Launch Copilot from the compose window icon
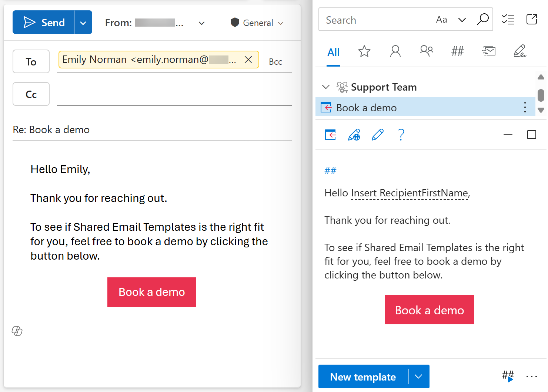Image resolution: width=548 pixels, height=392 pixels. pos(17,331)
